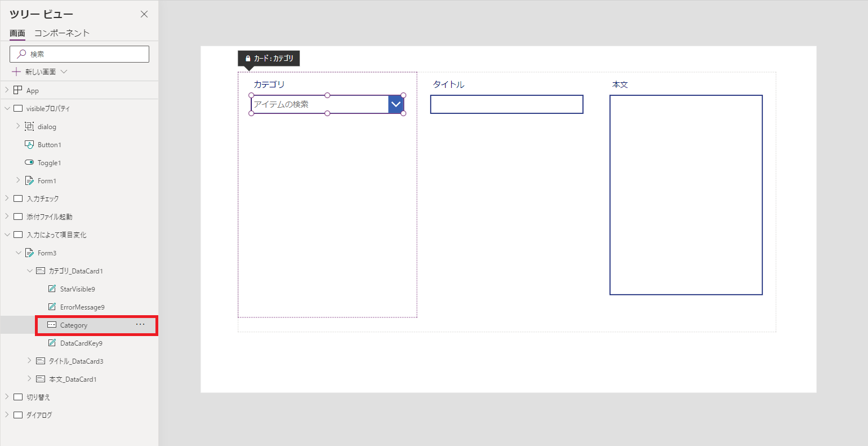Select the 入力チェック screen icon
This screenshot has width=868, height=446.
coord(17,198)
